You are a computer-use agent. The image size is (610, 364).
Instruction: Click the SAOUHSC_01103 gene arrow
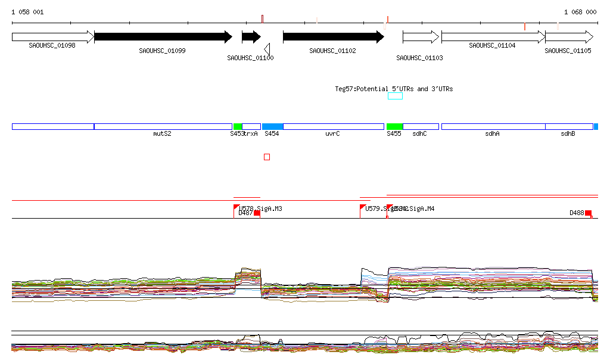pyautogui.click(x=421, y=37)
